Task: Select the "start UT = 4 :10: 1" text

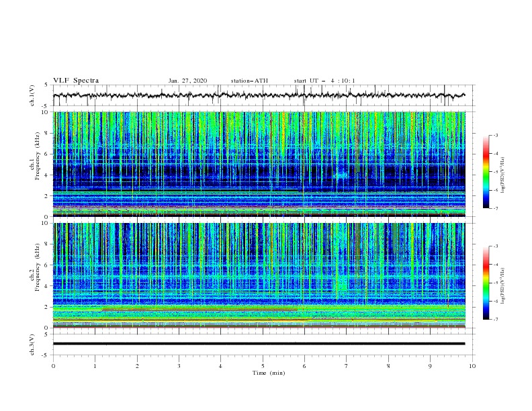Action: [x=324, y=81]
